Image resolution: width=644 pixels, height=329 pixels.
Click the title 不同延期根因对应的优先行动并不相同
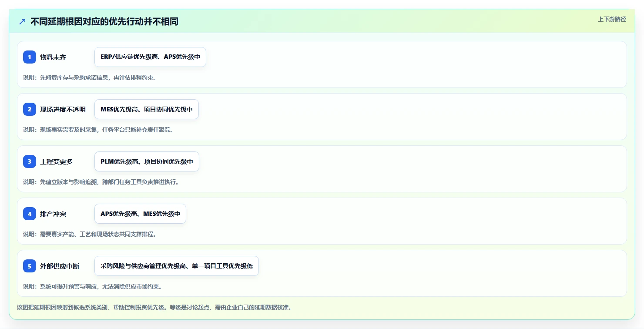[x=104, y=22]
